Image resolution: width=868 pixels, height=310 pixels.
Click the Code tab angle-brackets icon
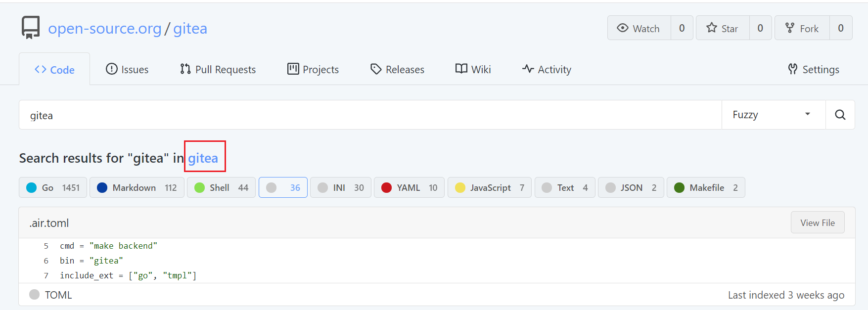coord(41,69)
